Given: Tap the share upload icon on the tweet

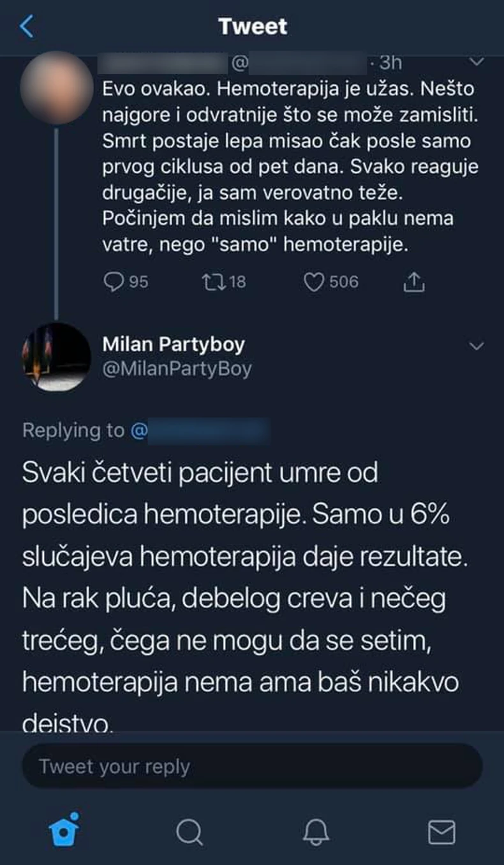Looking at the screenshot, I should [x=414, y=281].
